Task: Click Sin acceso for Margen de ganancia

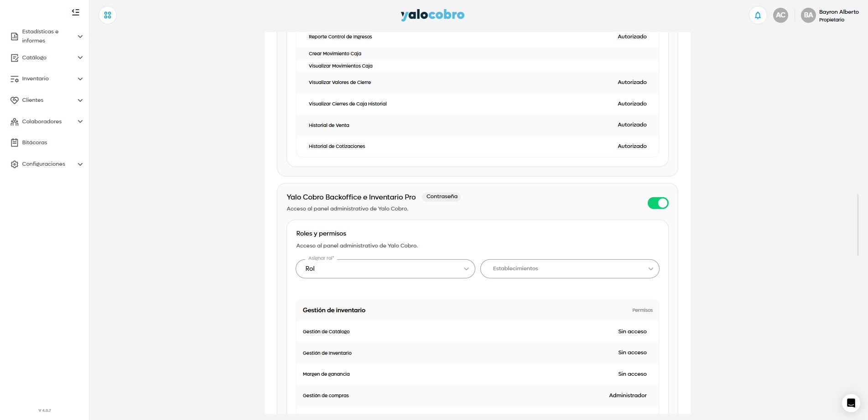Action: [632, 374]
